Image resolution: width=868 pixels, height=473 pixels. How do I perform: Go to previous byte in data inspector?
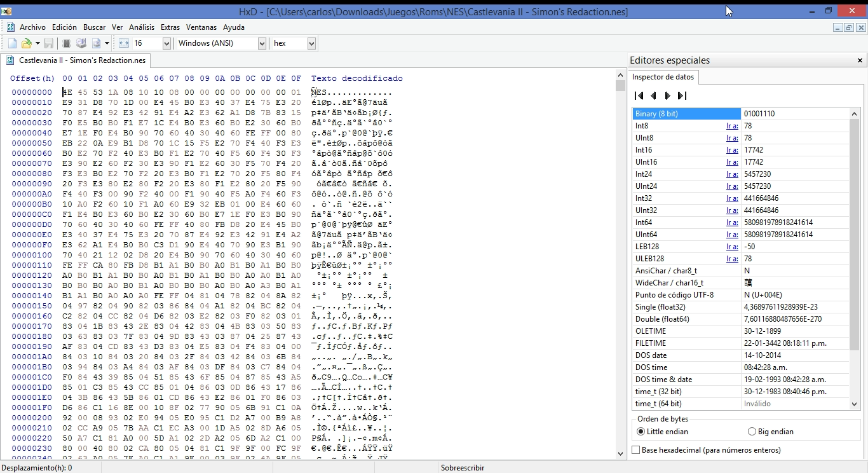click(653, 96)
